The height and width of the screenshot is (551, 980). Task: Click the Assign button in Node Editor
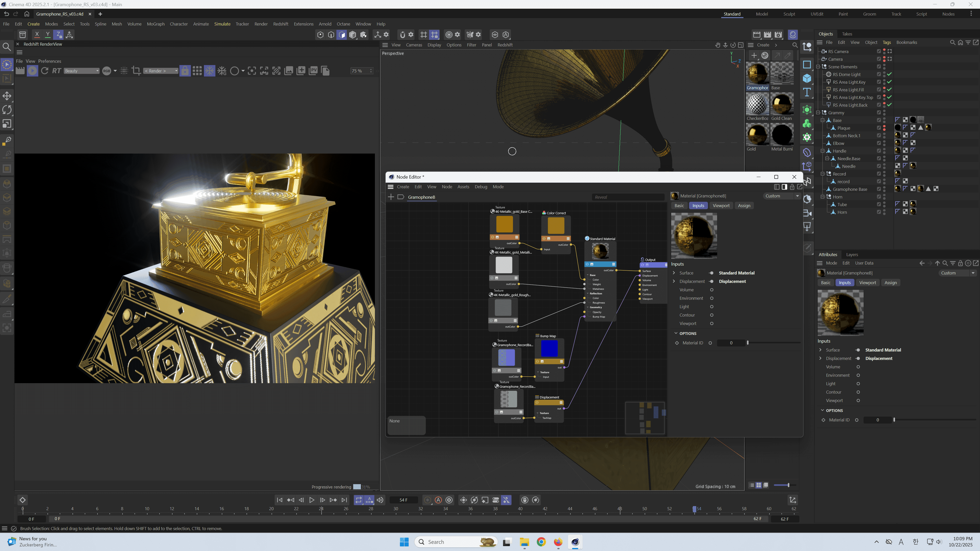(744, 206)
